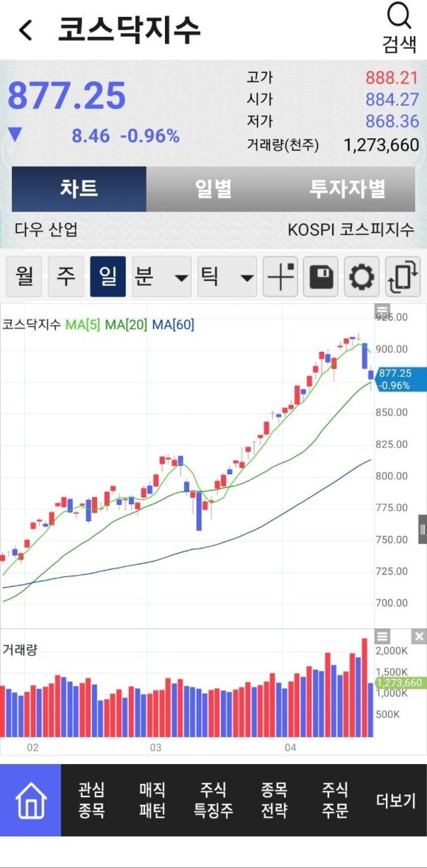Tap the high price 888.21

pyautogui.click(x=392, y=77)
